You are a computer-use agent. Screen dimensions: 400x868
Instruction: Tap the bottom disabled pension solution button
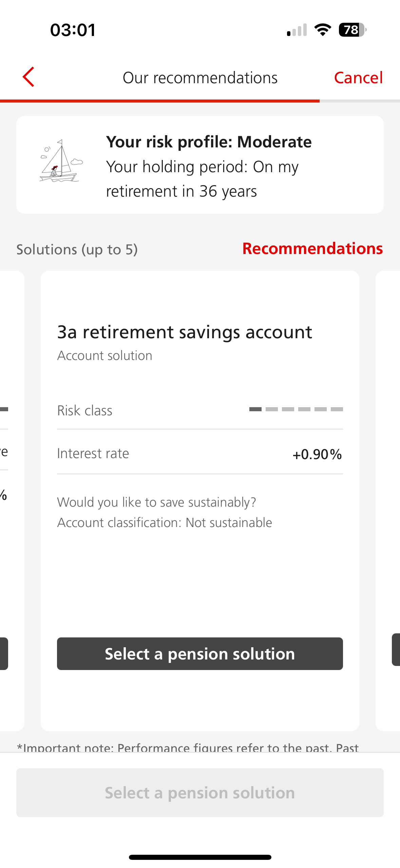pos(200,793)
